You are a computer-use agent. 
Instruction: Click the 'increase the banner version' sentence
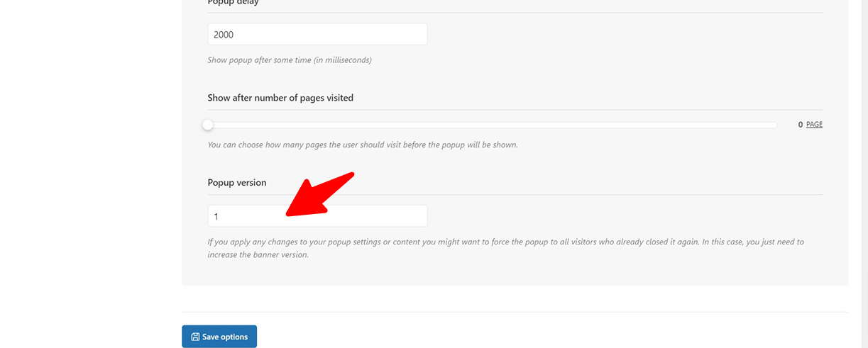(258, 254)
